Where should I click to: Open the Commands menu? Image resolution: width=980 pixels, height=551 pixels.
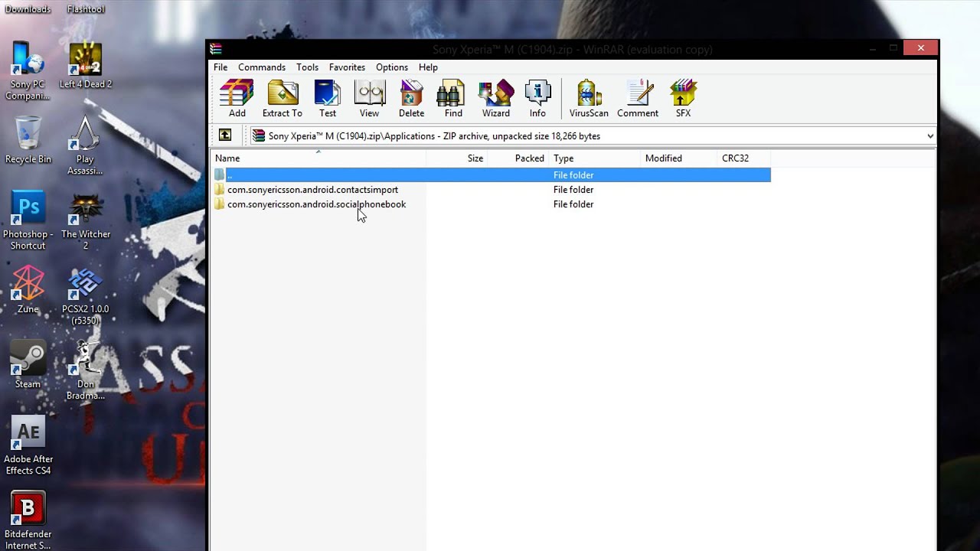(262, 67)
